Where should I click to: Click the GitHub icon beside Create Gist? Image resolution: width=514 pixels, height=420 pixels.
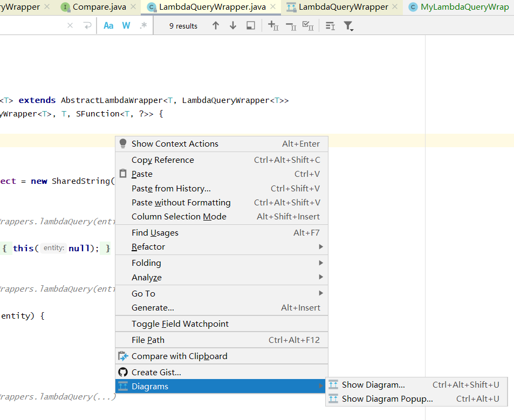pos(123,372)
